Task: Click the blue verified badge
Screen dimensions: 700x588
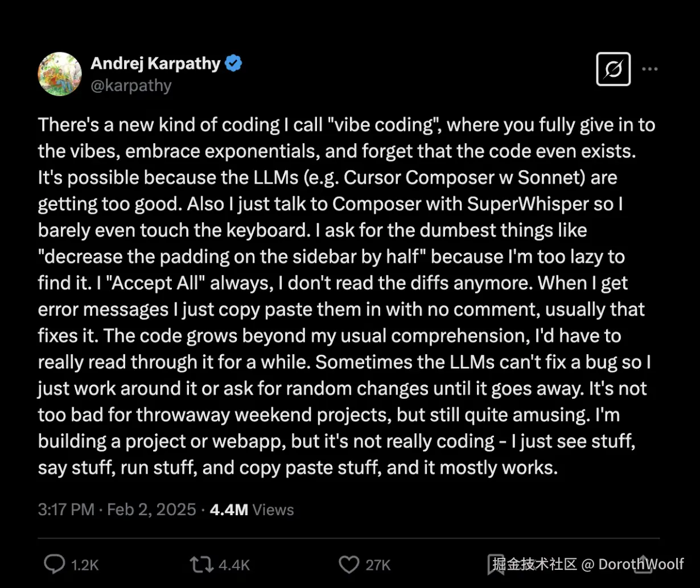Action: tap(233, 64)
